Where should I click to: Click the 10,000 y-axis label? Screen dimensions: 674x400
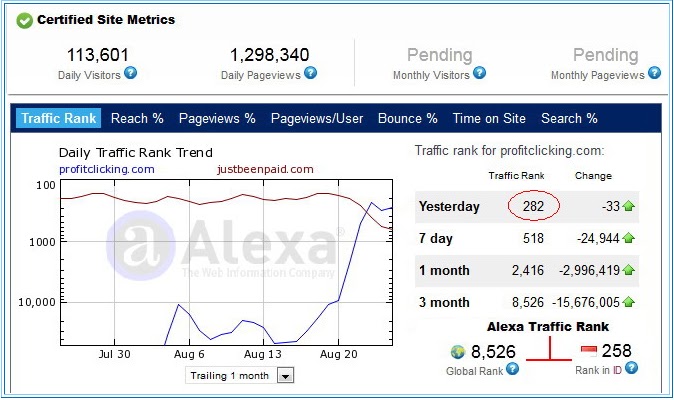[37, 302]
